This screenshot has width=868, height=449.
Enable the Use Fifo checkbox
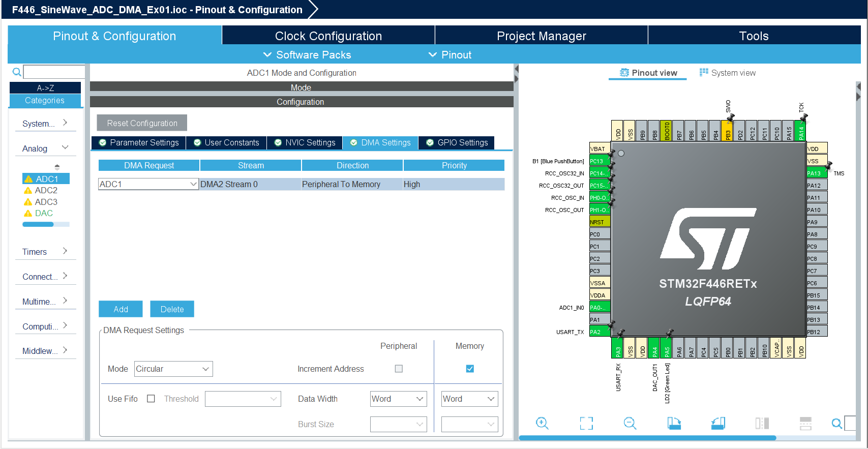(151, 399)
